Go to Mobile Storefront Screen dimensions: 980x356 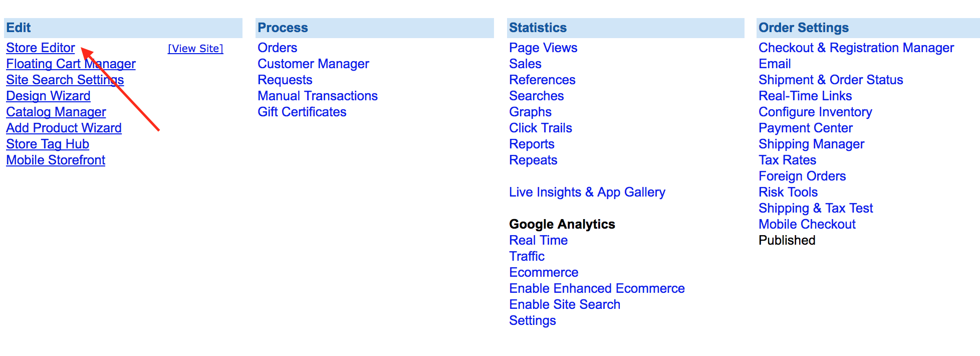(x=56, y=160)
